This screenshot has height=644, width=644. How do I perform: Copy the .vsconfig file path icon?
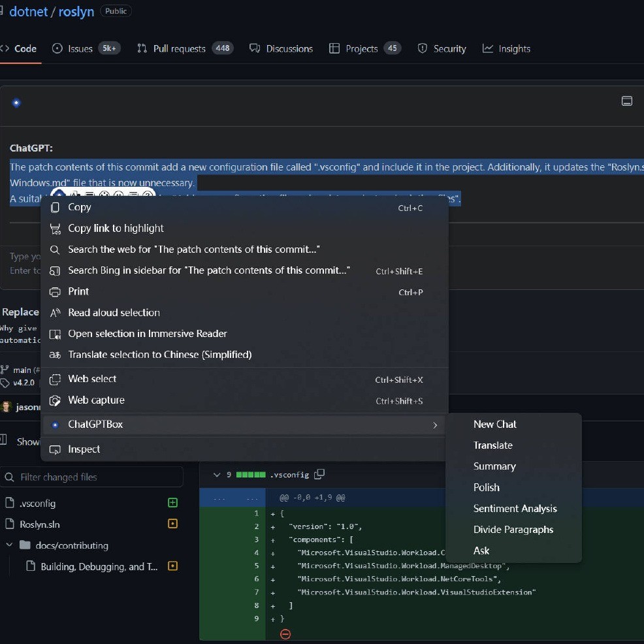(x=319, y=474)
